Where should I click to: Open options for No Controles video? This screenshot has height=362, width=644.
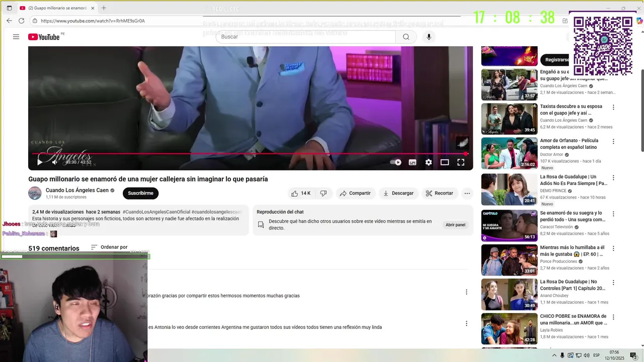tap(613, 283)
